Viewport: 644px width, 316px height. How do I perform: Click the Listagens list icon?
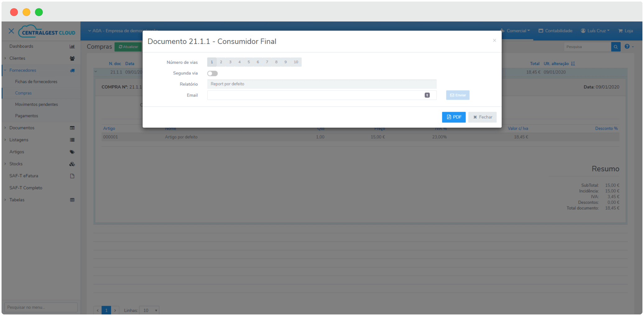[x=72, y=140]
